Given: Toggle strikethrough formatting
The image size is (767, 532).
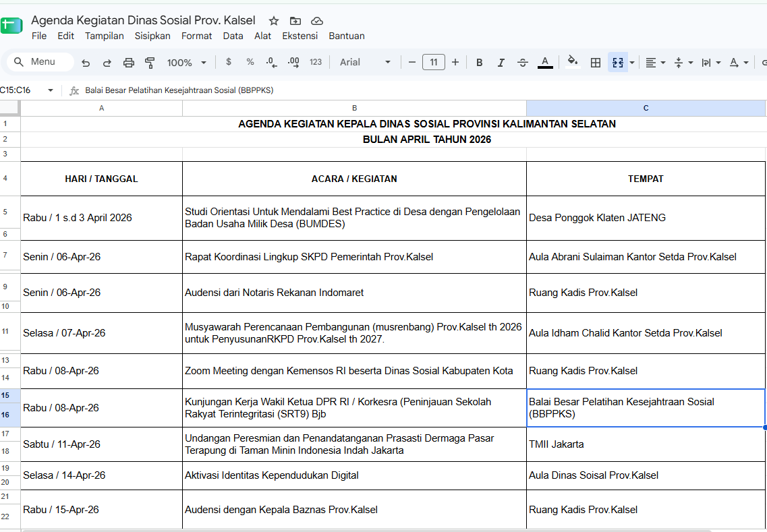Looking at the screenshot, I should coord(522,63).
